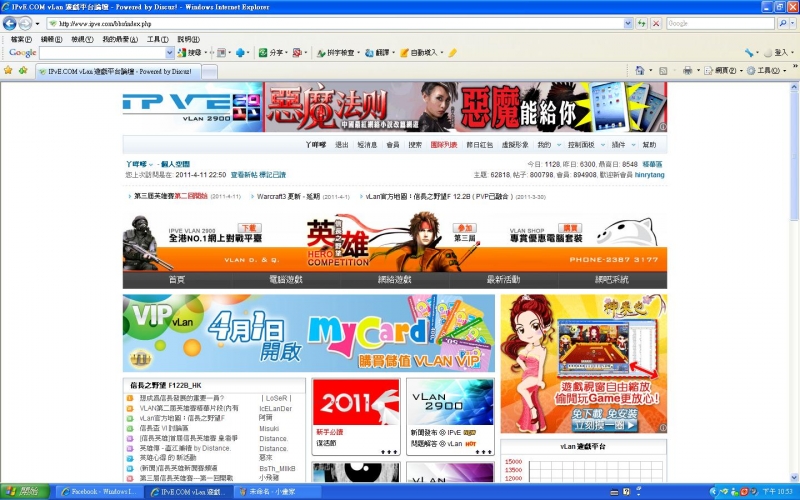800x500 pixels.
Task: Open the Facebook window from the taskbar
Action: [98, 492]
